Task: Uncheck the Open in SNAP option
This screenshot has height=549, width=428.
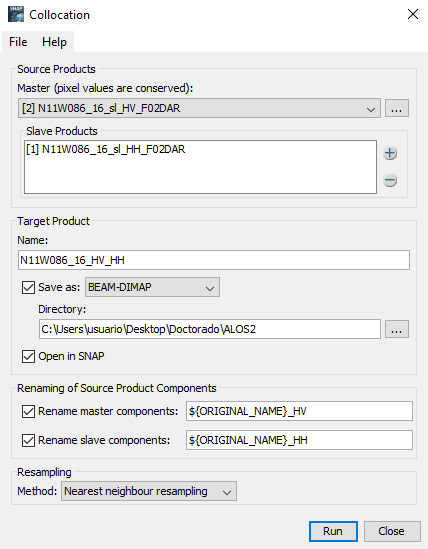Action: click(x=28, y=356)
